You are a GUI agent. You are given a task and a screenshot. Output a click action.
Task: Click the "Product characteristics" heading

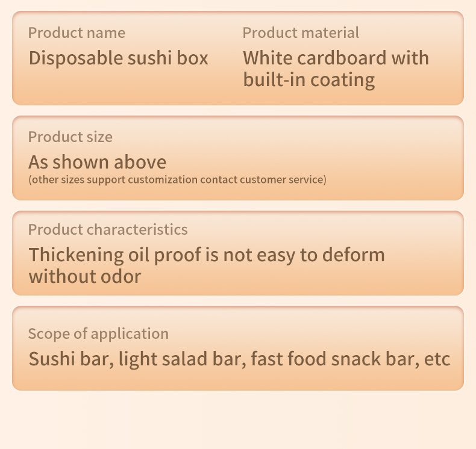(108, 229)
